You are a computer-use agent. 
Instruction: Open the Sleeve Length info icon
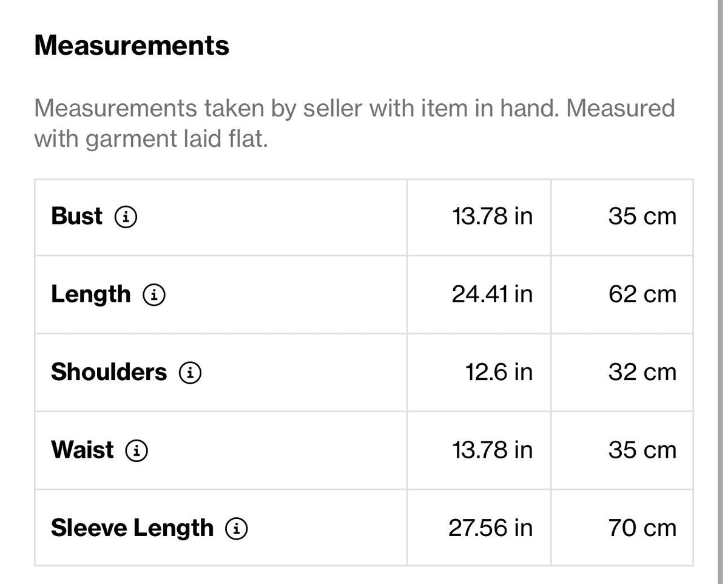click(237, 528)
